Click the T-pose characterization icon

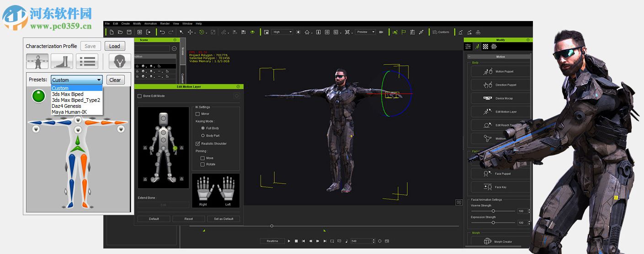point(37,61)
